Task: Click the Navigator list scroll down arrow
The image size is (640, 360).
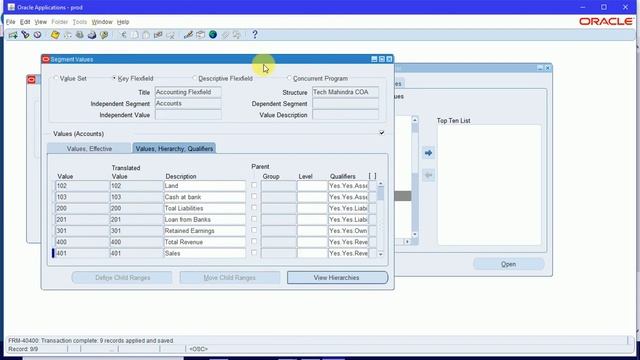Action: click(415, 234)
